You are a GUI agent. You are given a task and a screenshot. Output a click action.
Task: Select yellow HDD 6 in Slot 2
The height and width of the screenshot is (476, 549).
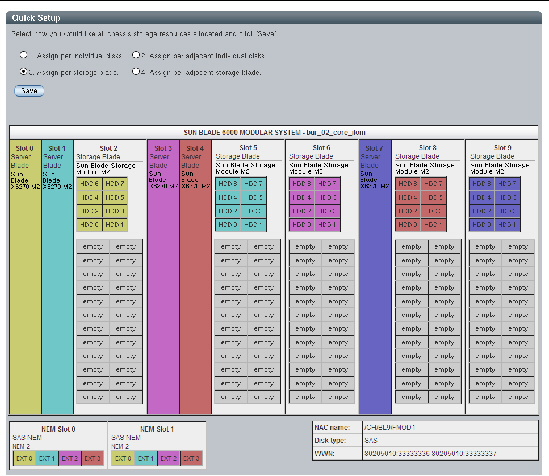(x=90, y=184)
